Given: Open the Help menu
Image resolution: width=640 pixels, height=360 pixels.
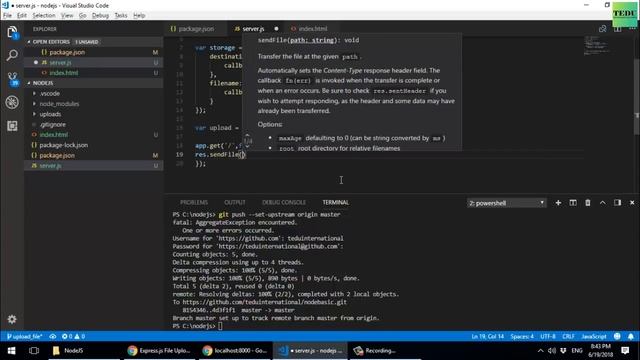Looking at the screenshot, I should (x=139, y=16).
